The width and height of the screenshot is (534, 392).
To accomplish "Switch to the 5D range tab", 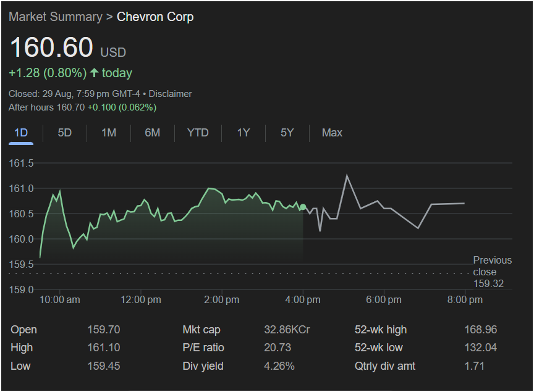I will (65, 133).
